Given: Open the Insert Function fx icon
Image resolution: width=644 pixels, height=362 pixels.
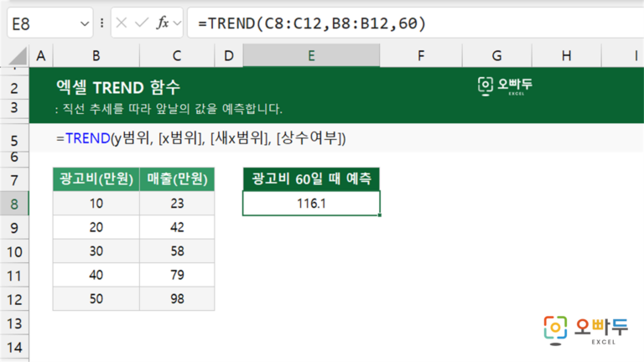Looking at the screenshot, I should tap(163, 23).
